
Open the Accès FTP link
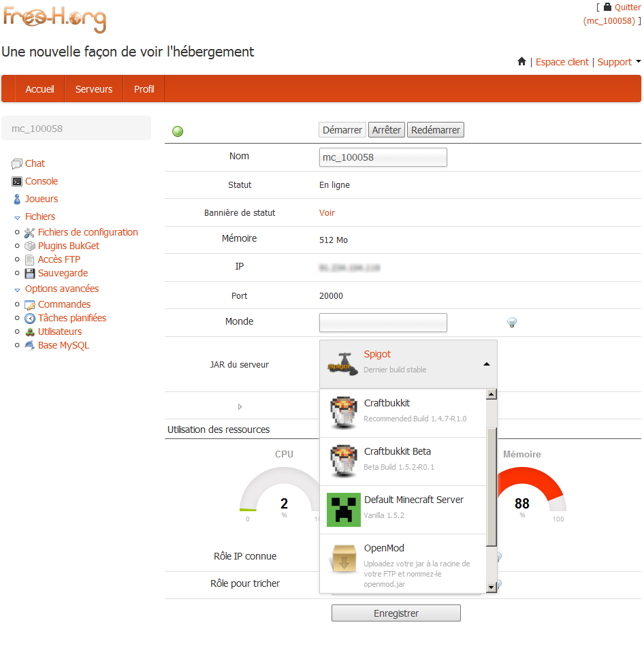[59, 259]
